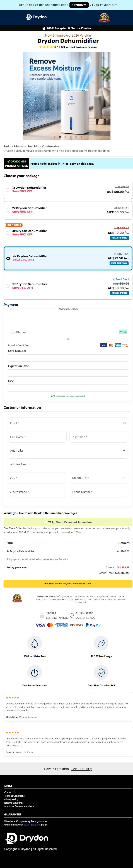
Task: Click the Discover icon in payment form
Action: (x=125, y=345)
